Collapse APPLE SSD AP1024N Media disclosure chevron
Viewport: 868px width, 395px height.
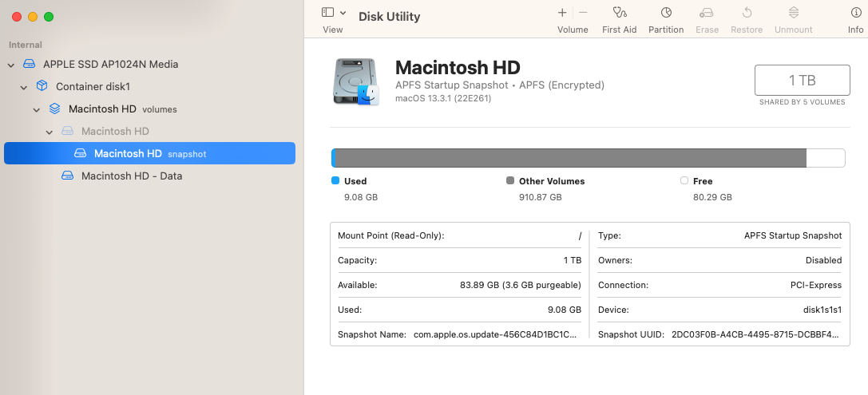(x=11, y=65)
